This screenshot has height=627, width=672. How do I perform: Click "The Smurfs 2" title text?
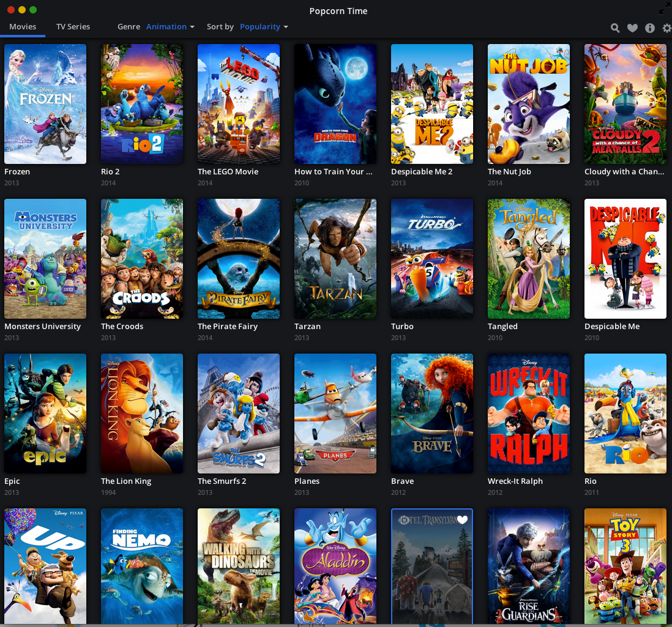point(222,481)
